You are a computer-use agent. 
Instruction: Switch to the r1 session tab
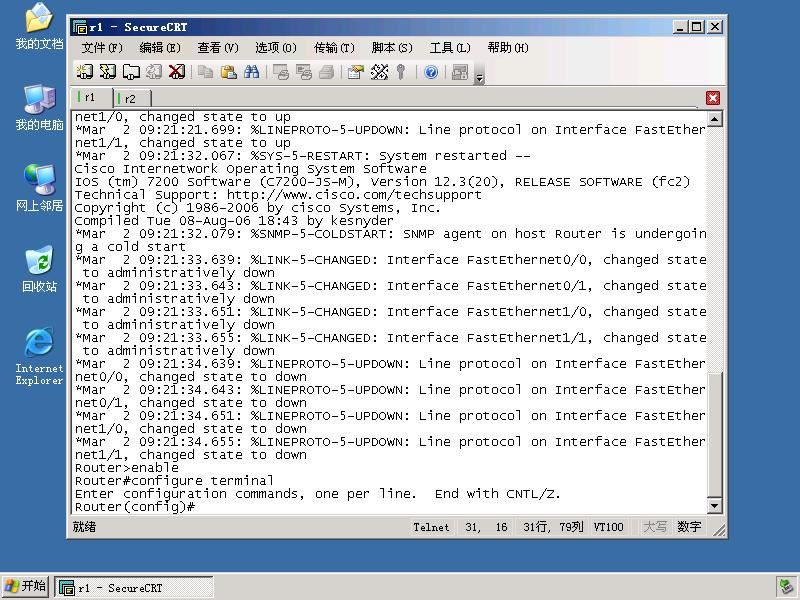point(92,97)
